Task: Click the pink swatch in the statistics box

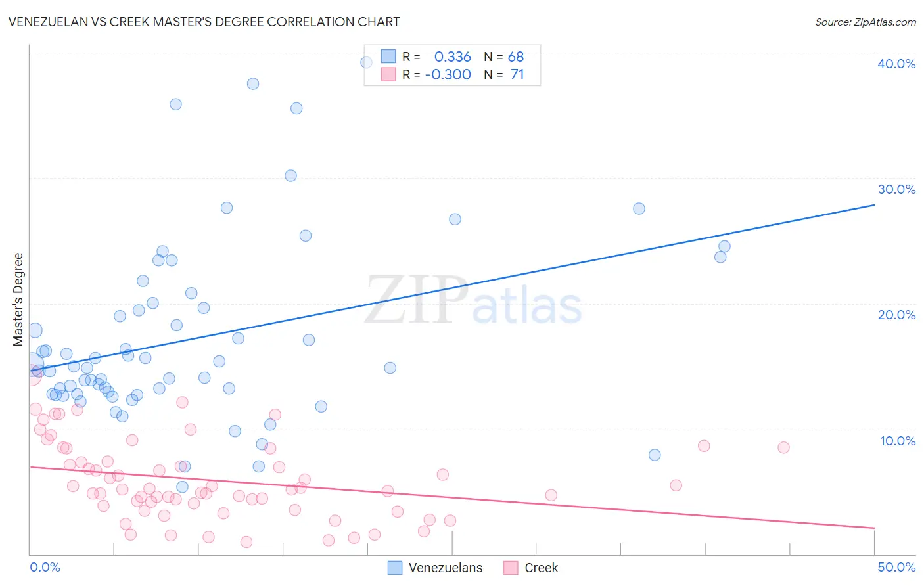Action: (x=388, y=74)
